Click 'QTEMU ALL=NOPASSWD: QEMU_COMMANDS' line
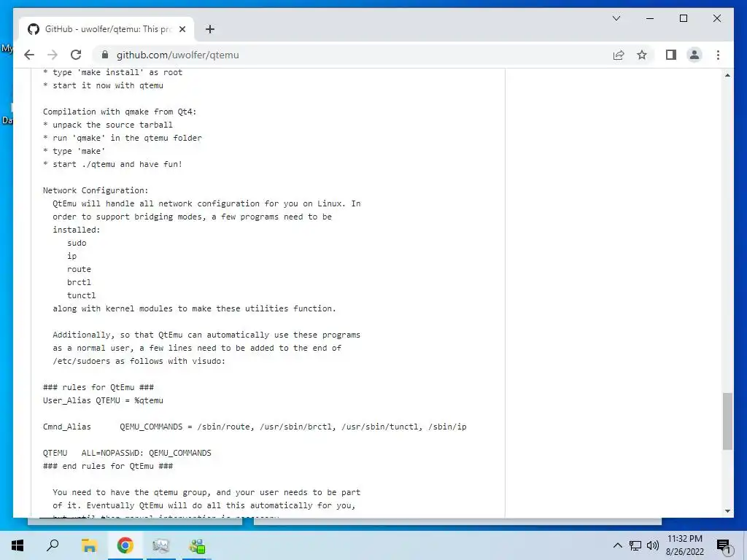 [127, 453]
